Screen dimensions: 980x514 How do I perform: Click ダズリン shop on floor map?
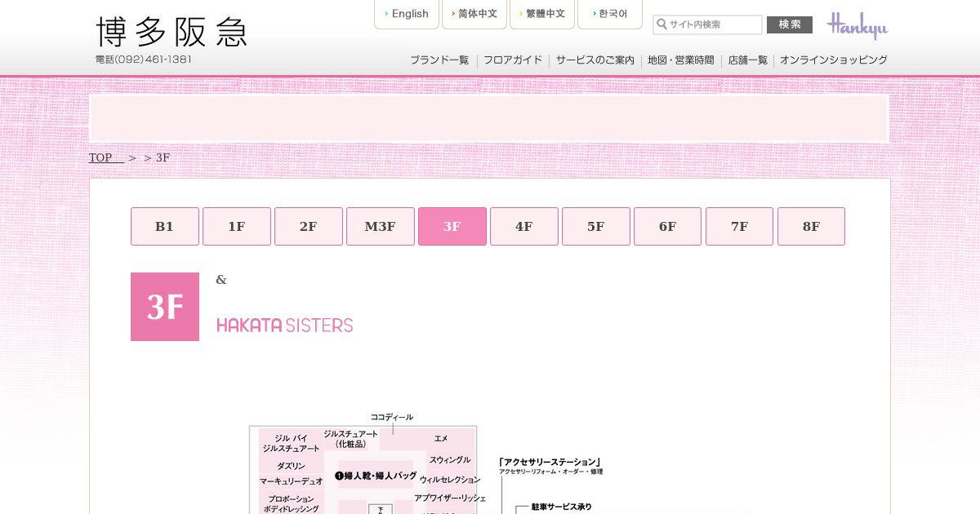pyautogui.click(x=291, y=466)
